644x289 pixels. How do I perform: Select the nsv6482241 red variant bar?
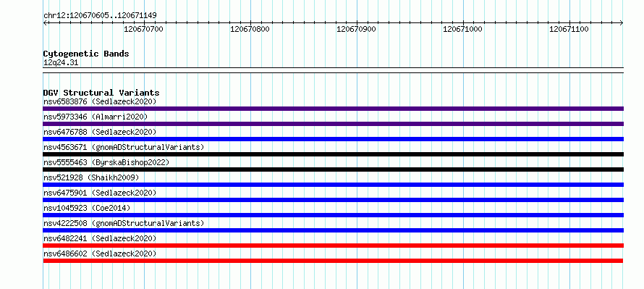(x=333, y=246)
